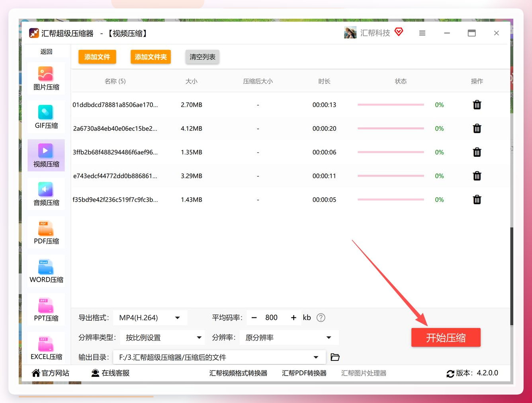Select file name e743edcf44772dd0b886861...
Image resolution: width=532 pixels, height=403 pixels.
pyautogui.click(x=115, y=176)
